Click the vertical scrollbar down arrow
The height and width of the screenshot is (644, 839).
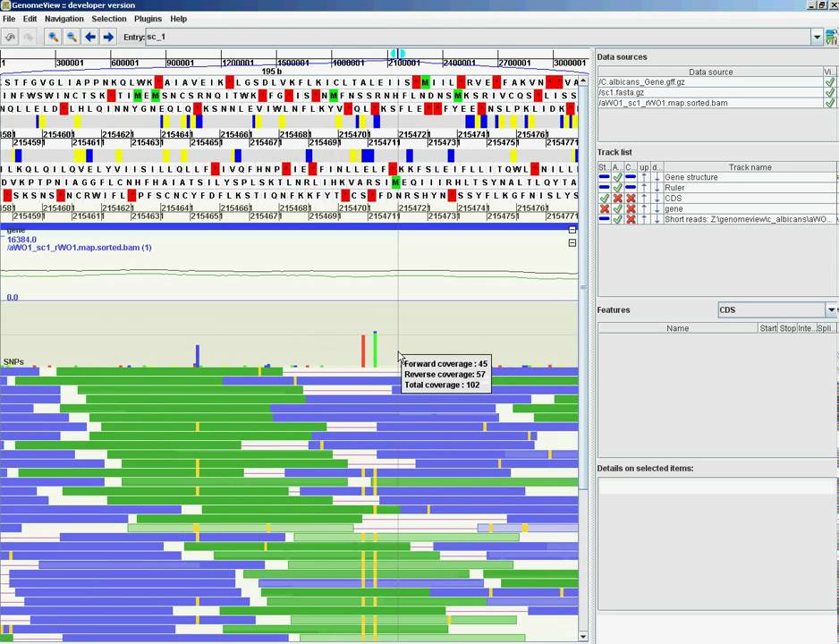click(x=583, y=637)
